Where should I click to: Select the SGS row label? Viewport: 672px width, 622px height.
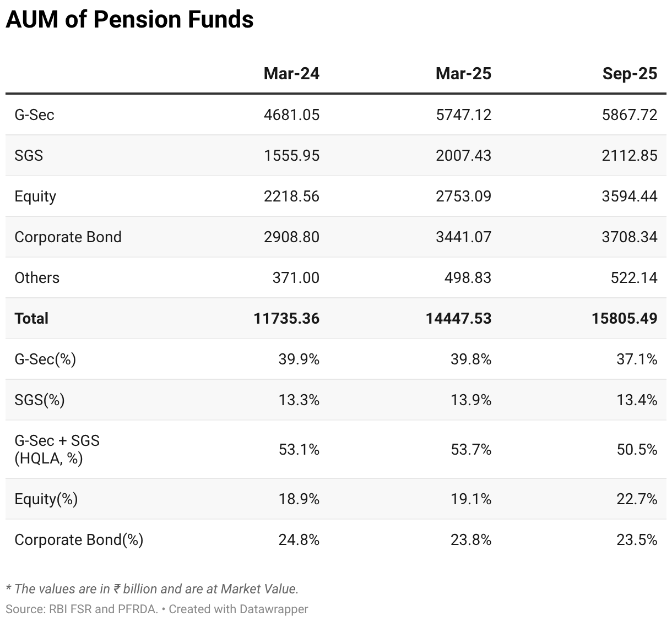(29, 155)
